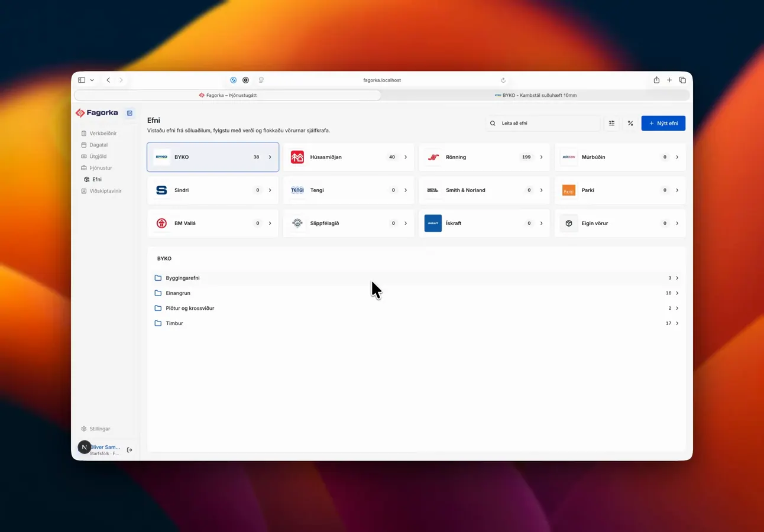Expand the Eigin vörur chevron
The height and width of the screenshot is (532, 764).
(x=677, y=223)
